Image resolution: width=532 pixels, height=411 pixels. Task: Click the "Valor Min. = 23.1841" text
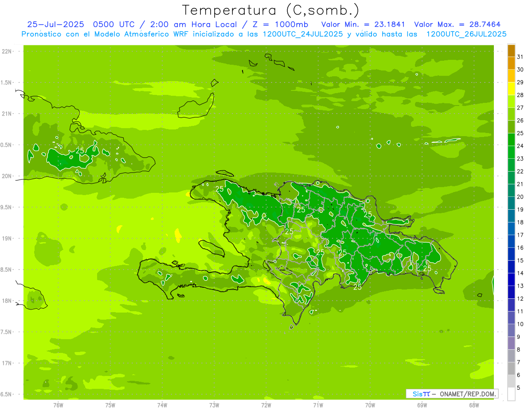coord(363,24)
